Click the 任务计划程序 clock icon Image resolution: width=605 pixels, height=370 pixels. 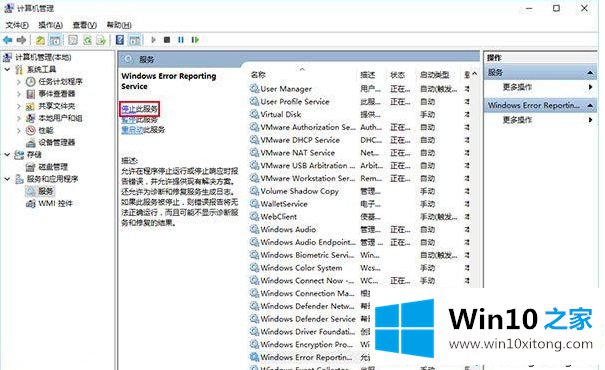(x=30, y=81)
